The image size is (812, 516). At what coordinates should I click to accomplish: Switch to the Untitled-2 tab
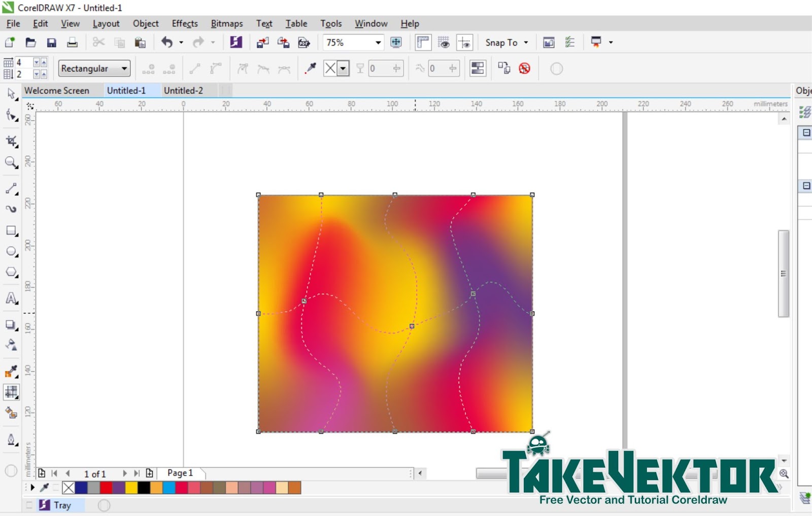pyautogui.click(x=184, y=90)
